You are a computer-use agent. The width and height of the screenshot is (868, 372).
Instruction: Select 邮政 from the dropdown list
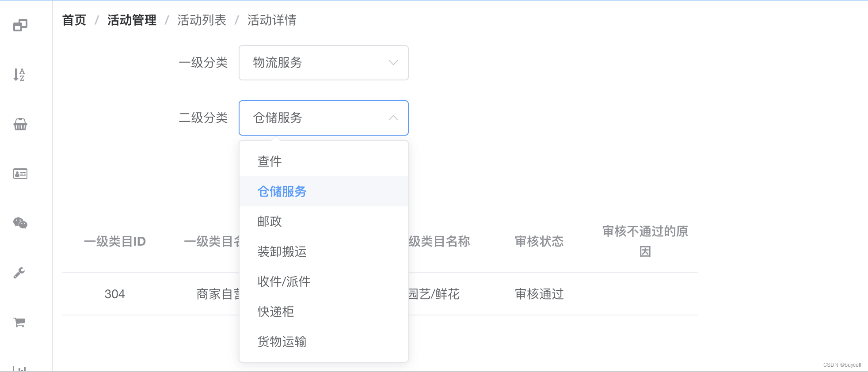click(x=324, y=221)
